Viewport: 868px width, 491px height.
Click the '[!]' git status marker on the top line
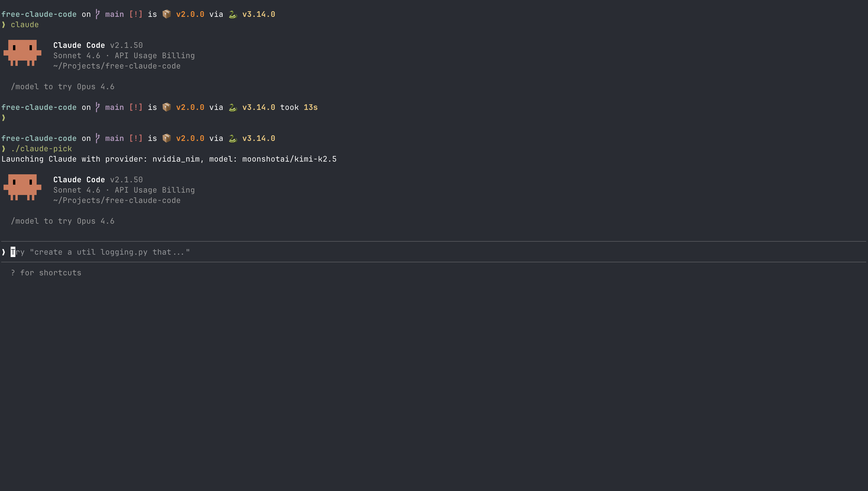tap(136, 14)
